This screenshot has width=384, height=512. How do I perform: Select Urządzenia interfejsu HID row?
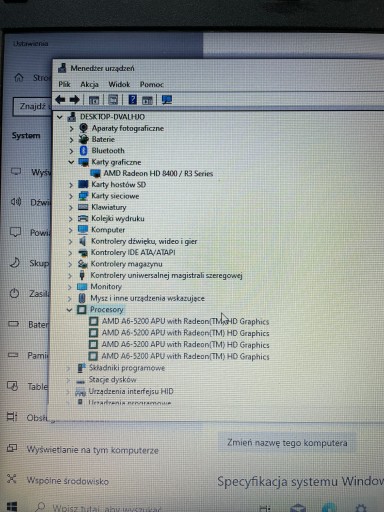[131, 391]
